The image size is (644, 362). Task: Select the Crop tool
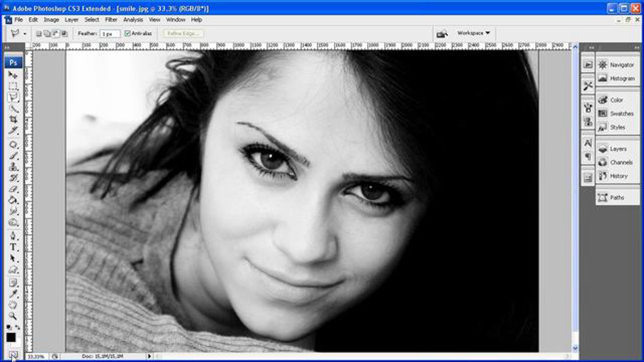[x=13, y=119]
